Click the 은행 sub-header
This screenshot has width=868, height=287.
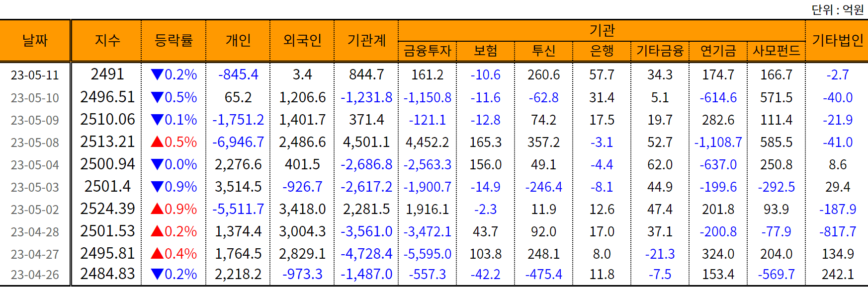pos(602,51)
